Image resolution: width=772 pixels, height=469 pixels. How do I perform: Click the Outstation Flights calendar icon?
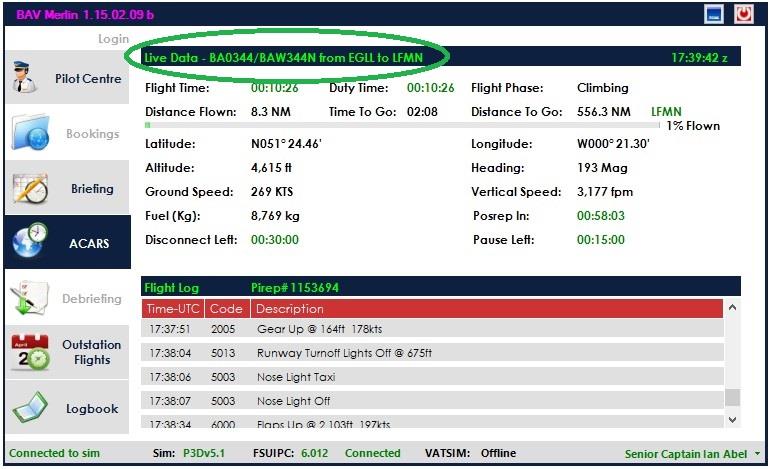point(31,352)
